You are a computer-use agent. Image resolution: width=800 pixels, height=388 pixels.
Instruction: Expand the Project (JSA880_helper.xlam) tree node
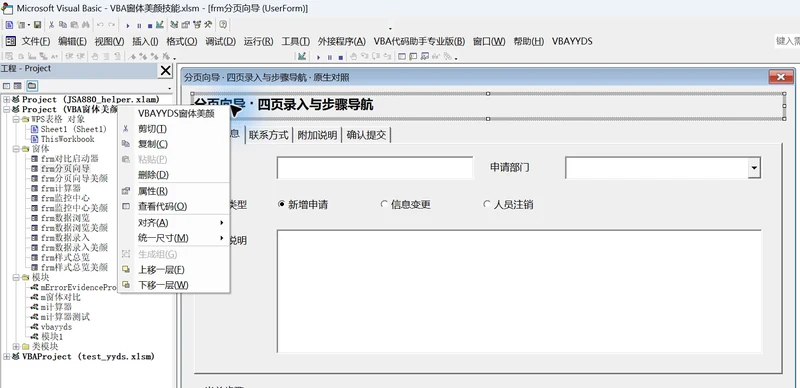click(x=6, y=100)
